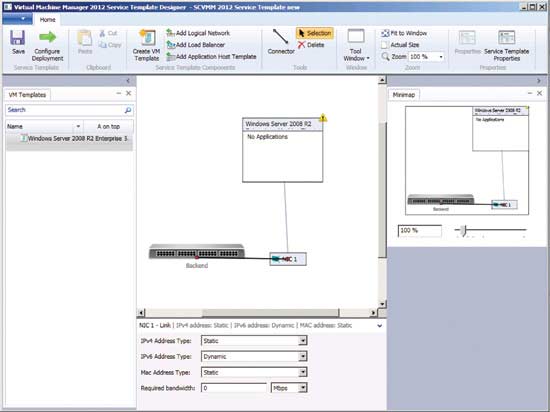Viewport: 550px width, 412px height.
Task: Click the Minimap 100 % zoom field
Action: pos(420,230)
